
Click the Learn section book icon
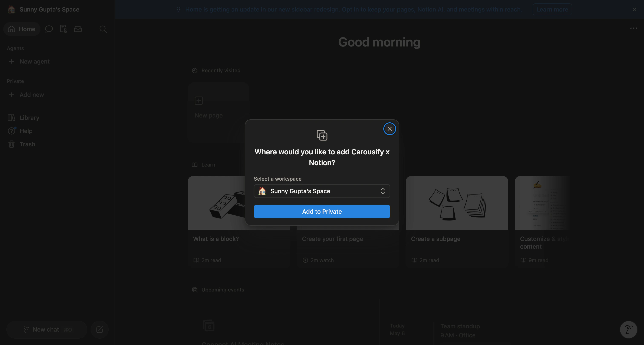click(x=194, y=165)
